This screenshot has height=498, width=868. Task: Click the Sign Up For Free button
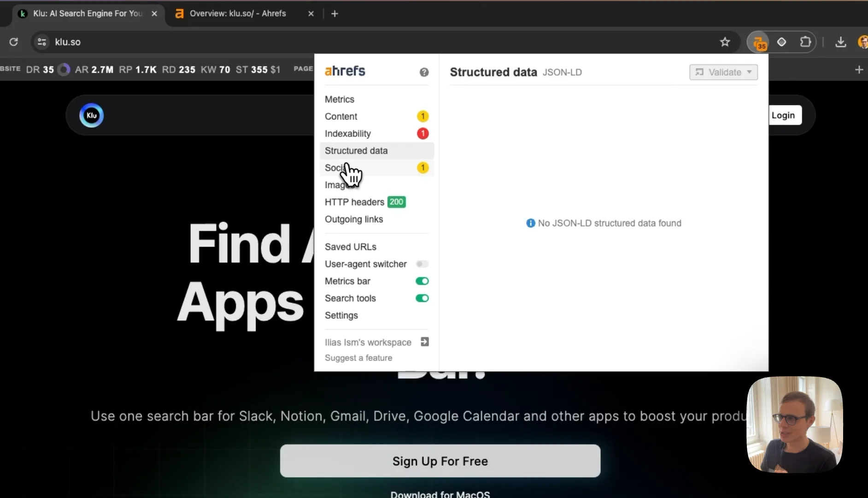click(x=440, y=461)
